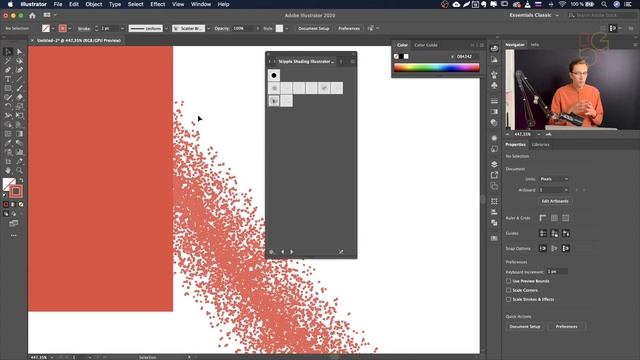This screenshot has height=360, width=640.
Task: Open Scatter Brush definition dropdown
Action: tap(208, 29)
